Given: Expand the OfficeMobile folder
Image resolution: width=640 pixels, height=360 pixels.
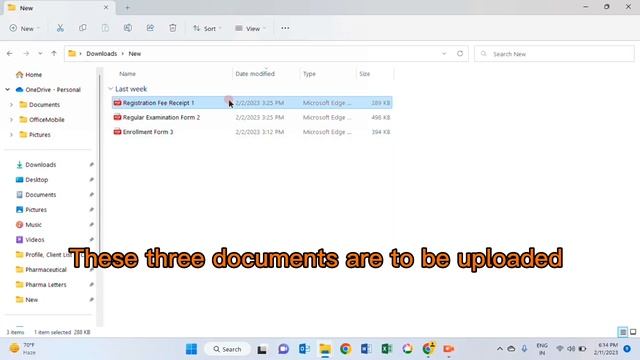Looking at the screenshot, I should tap(11, 120).
